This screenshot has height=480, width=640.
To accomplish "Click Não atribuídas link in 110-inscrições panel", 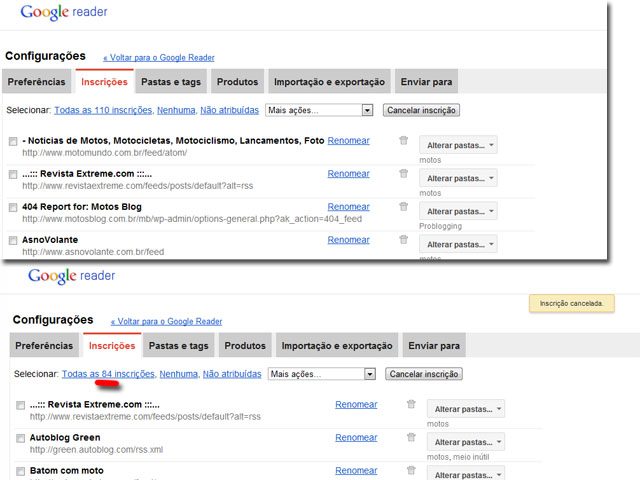I will (x=229, y=110).
